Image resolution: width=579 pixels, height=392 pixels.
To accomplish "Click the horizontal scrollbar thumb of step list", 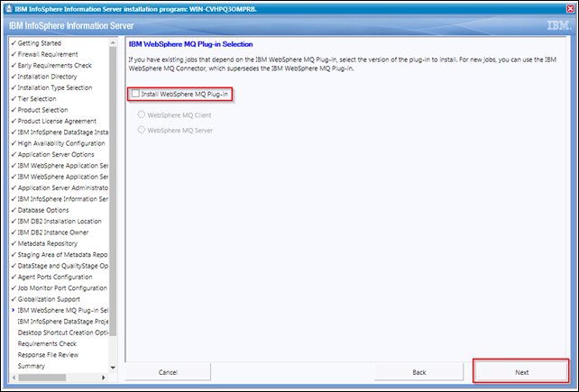I will tap(42, 378).
